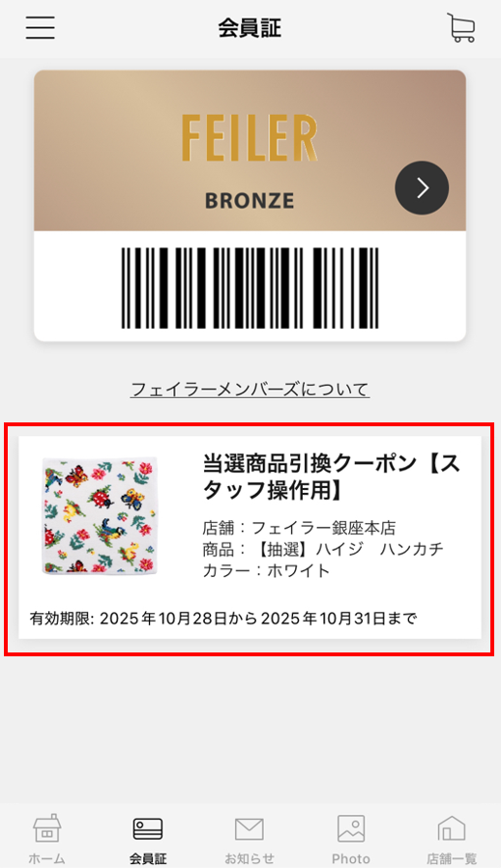
Task: Open フェイラーメンバーズについて link
Action: [250, 390]
